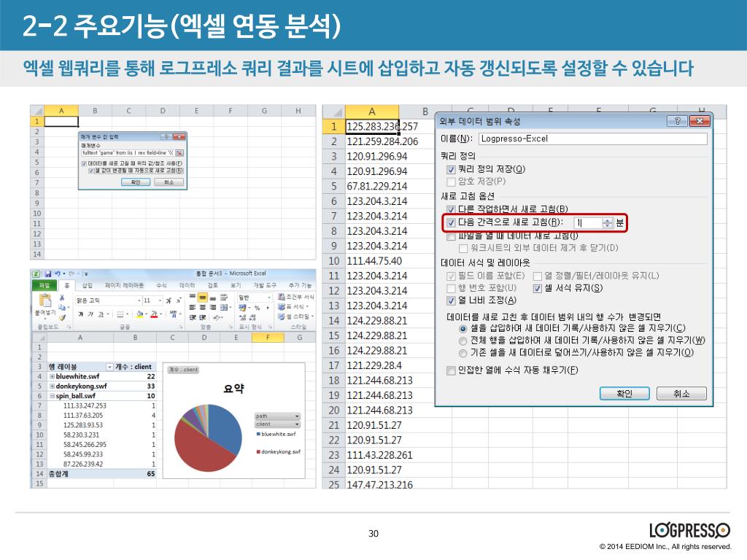Click the Save icon in Excel's quick access toolbar
This screenshot has height=560, width=747.
[47, 274]
